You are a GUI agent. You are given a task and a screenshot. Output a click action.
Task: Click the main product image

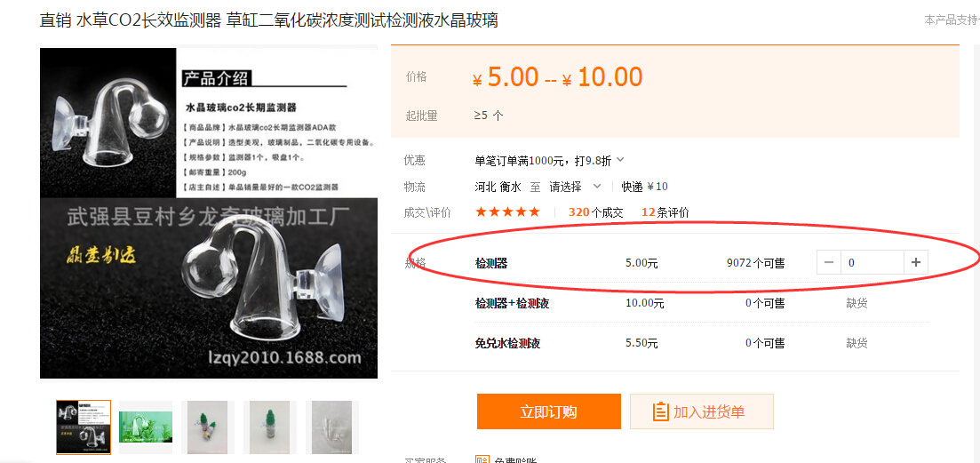coord(209,213)
